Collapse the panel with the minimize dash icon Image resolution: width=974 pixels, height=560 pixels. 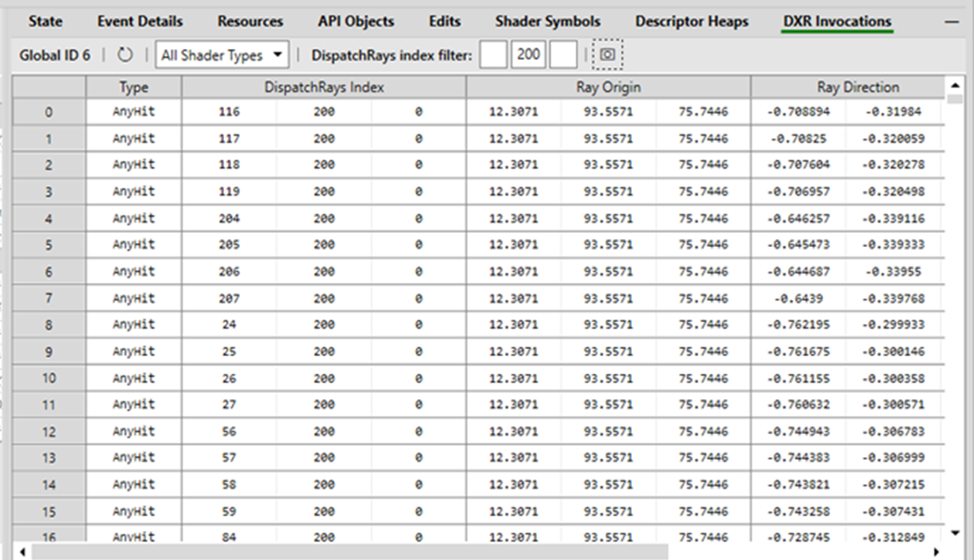(952, 22)
